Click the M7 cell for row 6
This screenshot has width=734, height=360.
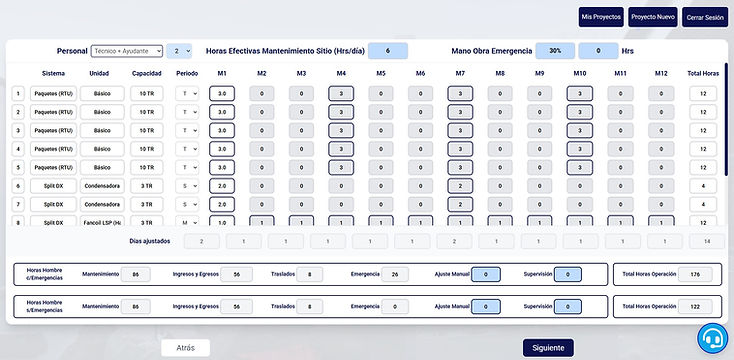pos(460,186)
